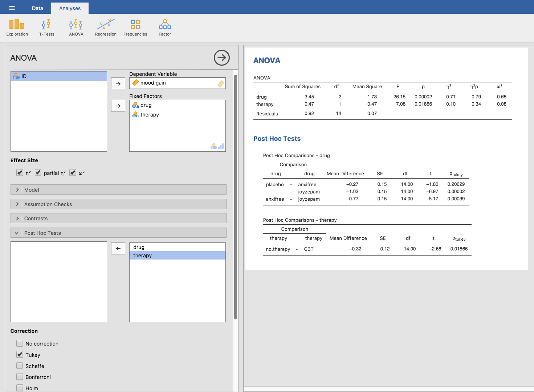Expand the Model section

click(118, 189)
